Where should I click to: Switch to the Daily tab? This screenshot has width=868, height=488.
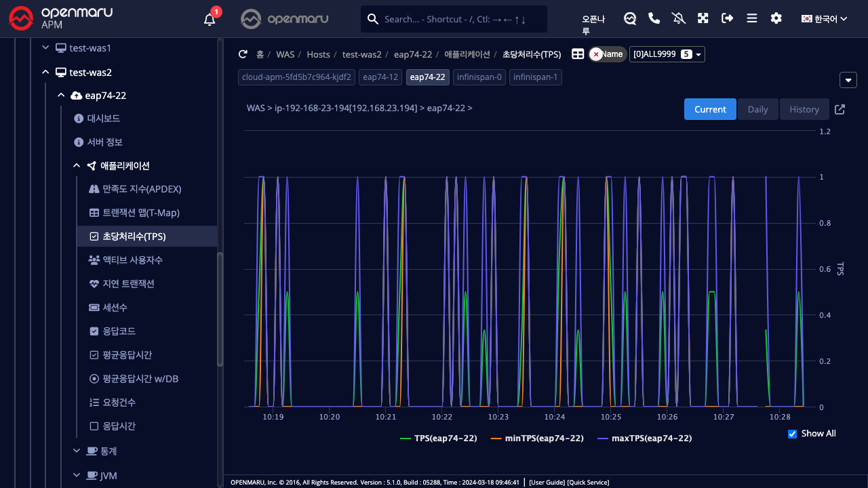tap(757, 109)
